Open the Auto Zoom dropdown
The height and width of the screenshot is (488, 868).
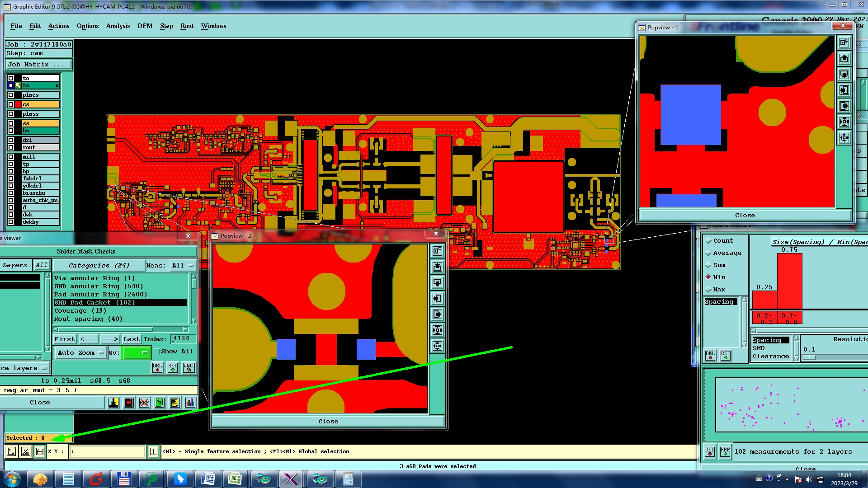coord(80,353)
